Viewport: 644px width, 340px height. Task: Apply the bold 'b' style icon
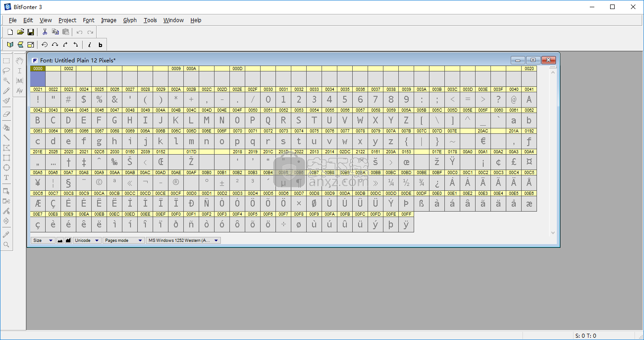point(100,45)
